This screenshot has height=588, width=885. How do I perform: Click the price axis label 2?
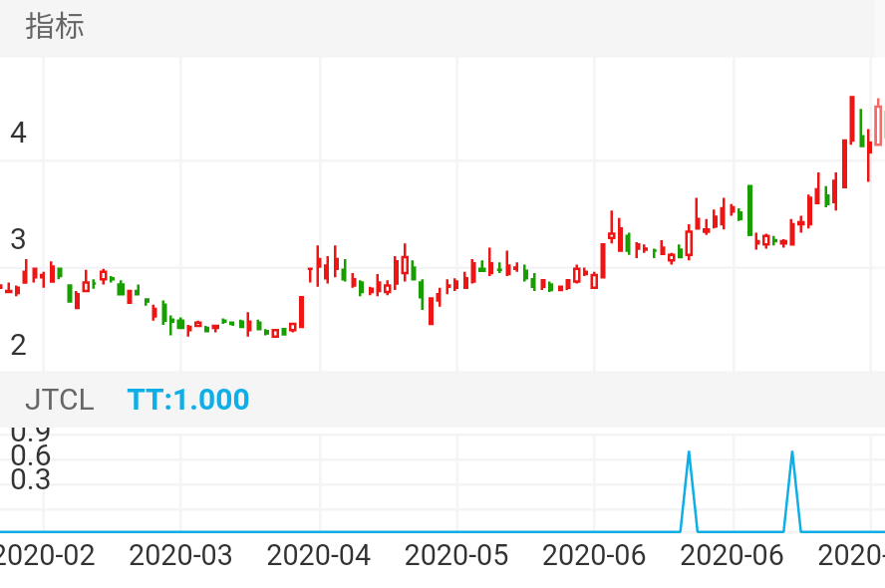click(18, 346)
